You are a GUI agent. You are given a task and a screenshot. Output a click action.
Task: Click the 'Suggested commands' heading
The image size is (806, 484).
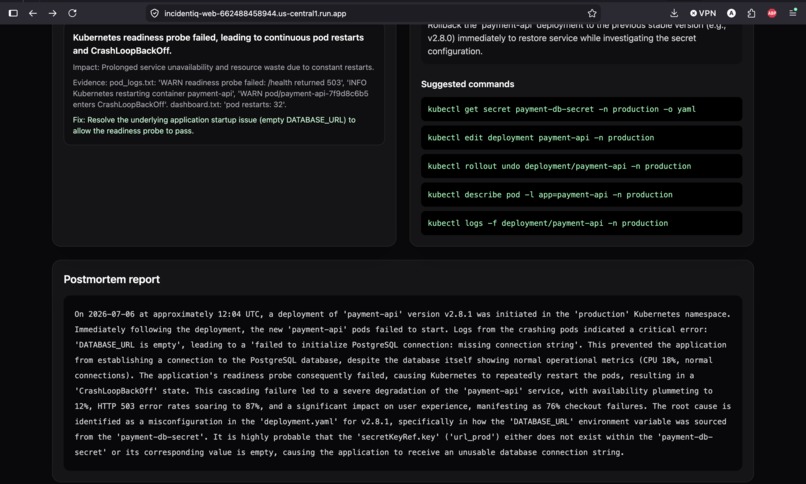click(x=467, y=84)
